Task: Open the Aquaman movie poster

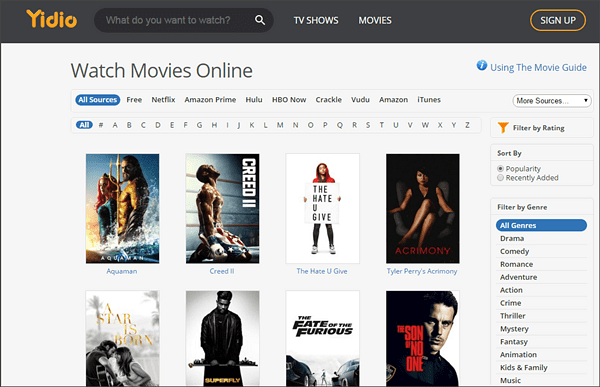Action: click(x=122, y=209)
